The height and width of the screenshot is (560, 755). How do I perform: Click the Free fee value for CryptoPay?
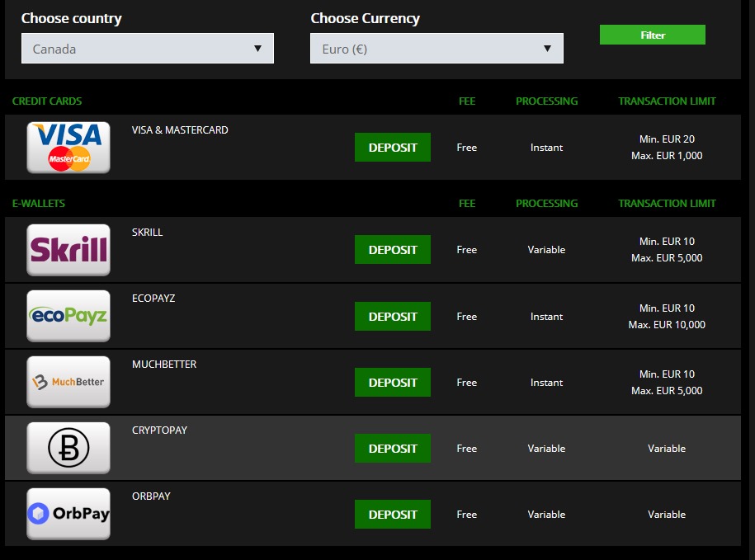pyautogui.click(x=466, y=449)
